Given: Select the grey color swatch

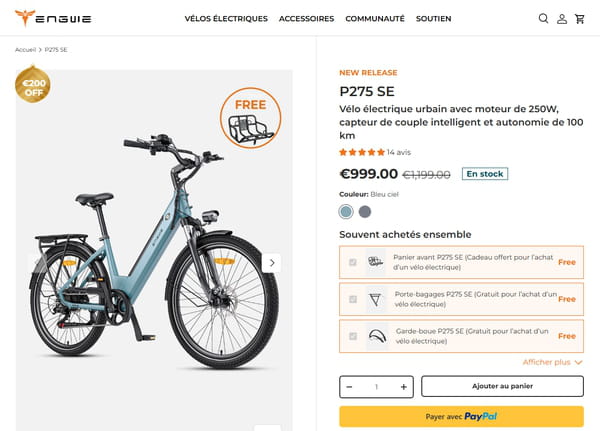Looking at the screenshot, I should (365, 211).
